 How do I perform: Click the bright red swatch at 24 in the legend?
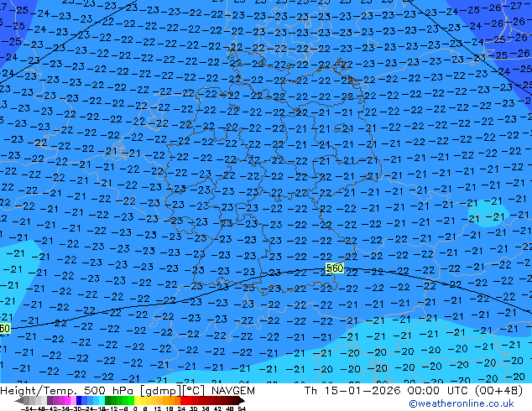pos(183,400)
